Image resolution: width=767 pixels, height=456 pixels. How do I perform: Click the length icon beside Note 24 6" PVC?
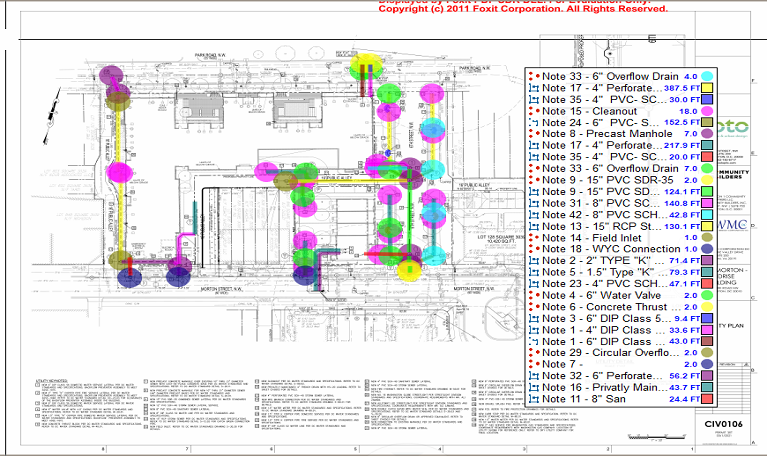(534, 122)
